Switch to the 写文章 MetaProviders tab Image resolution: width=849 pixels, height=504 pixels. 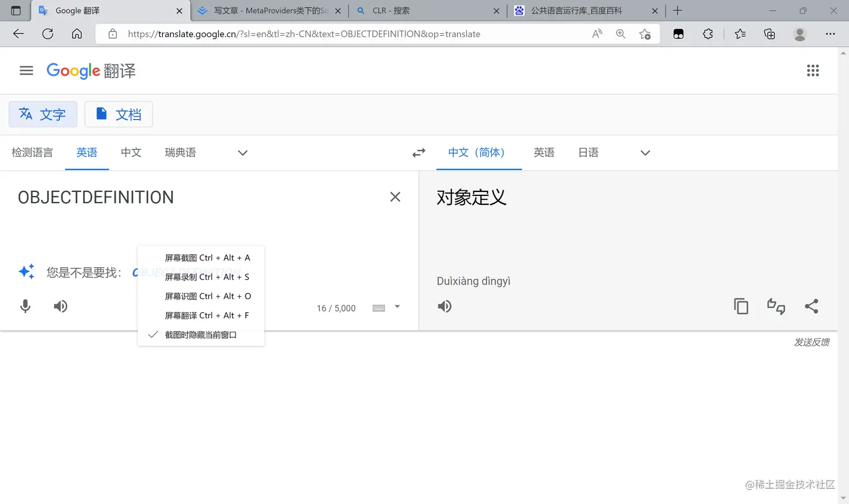coord(270,11)
